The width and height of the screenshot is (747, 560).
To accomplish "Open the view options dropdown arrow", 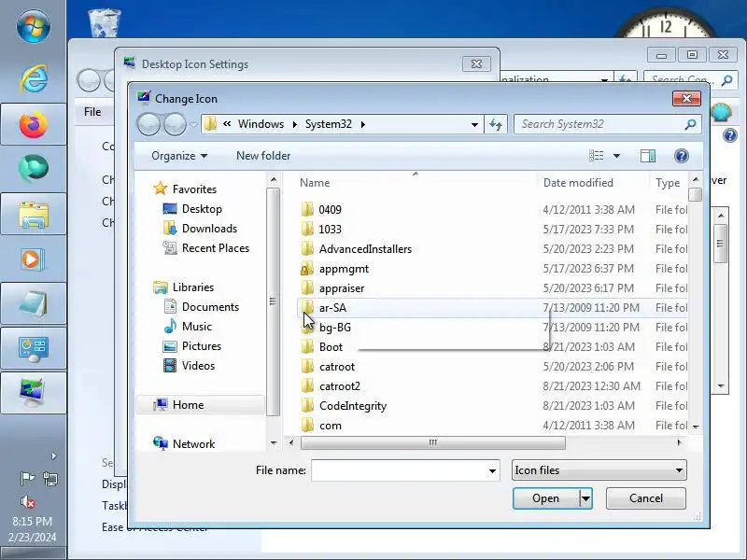I will tap(616, 156).
